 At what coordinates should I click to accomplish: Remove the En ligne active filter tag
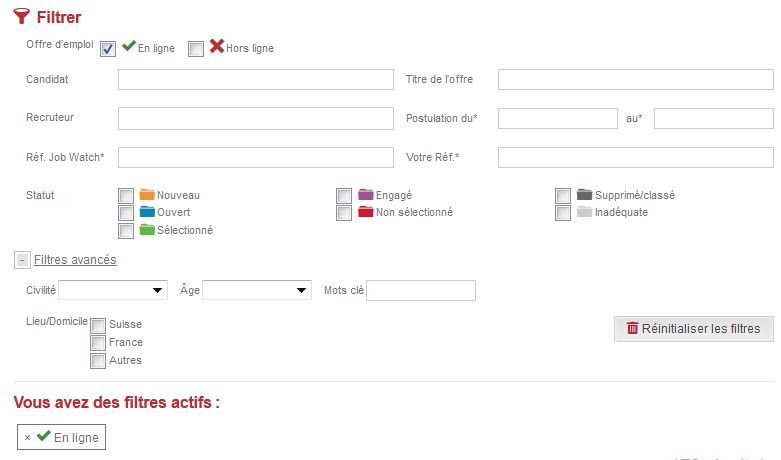[x=27, y=438]
